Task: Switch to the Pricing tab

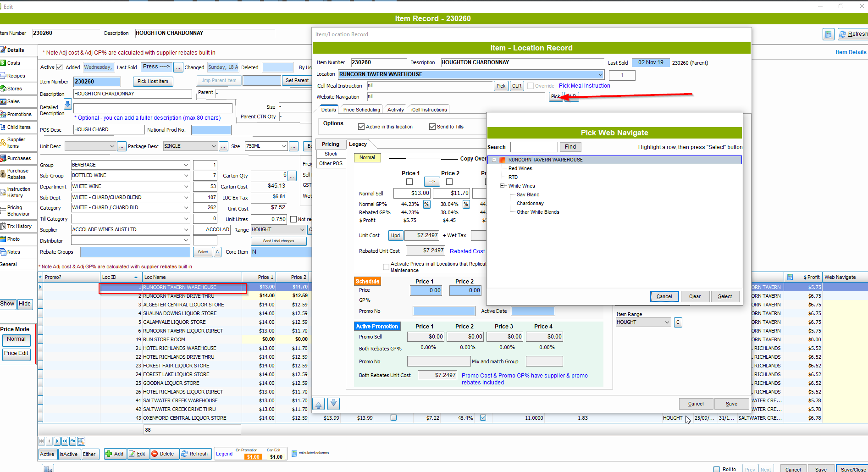Action: (x=331, y=144)
